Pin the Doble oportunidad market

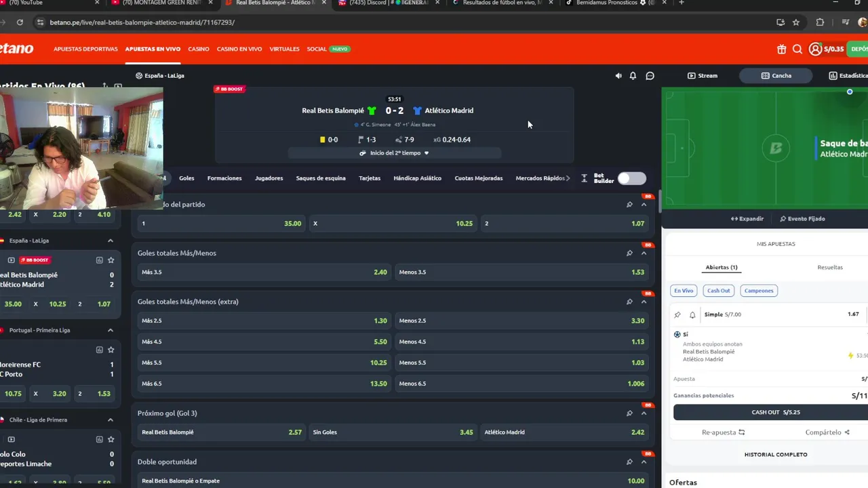(x=629, y=462)
